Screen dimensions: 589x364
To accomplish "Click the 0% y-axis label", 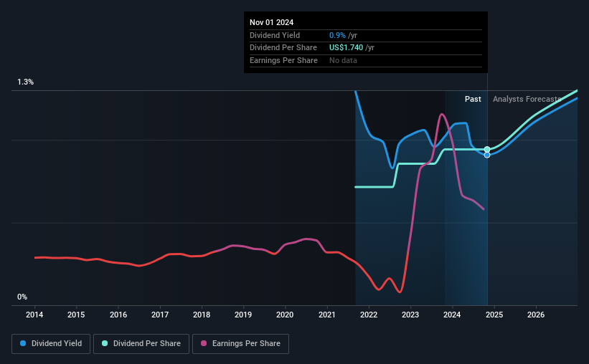I will click(22, 297).
